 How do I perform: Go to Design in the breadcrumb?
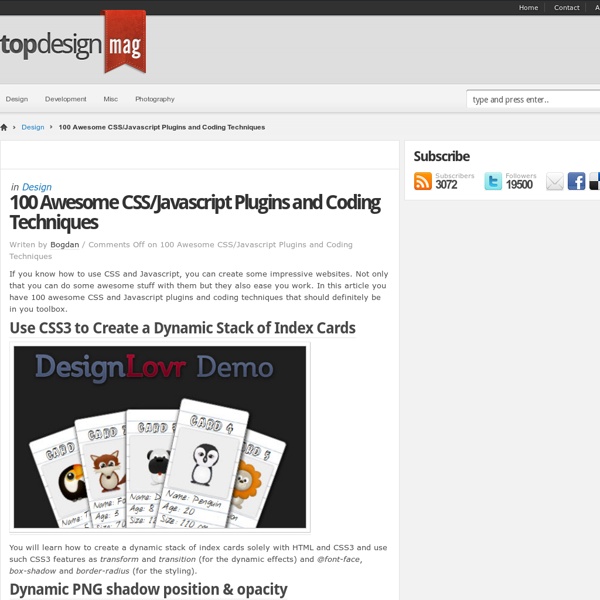click(33, 127)
